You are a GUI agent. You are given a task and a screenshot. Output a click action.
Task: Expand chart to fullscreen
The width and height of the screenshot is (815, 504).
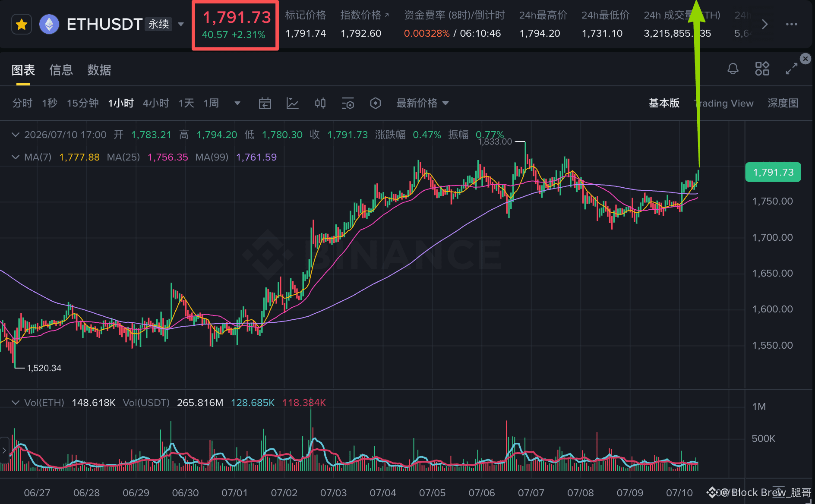pos(792,69)
